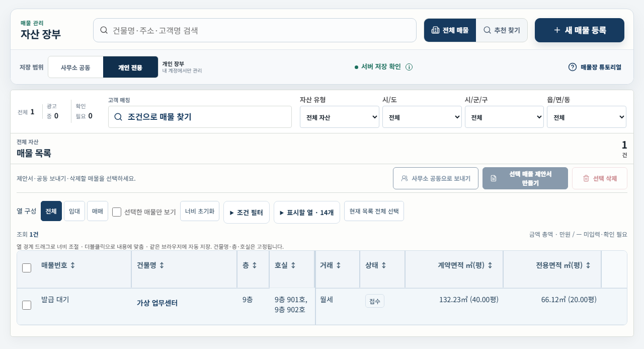Viewport: 644px width, 349px height.
Task: Sort by 건물명 using its arrow icon
Action: (x=162, y=265)
